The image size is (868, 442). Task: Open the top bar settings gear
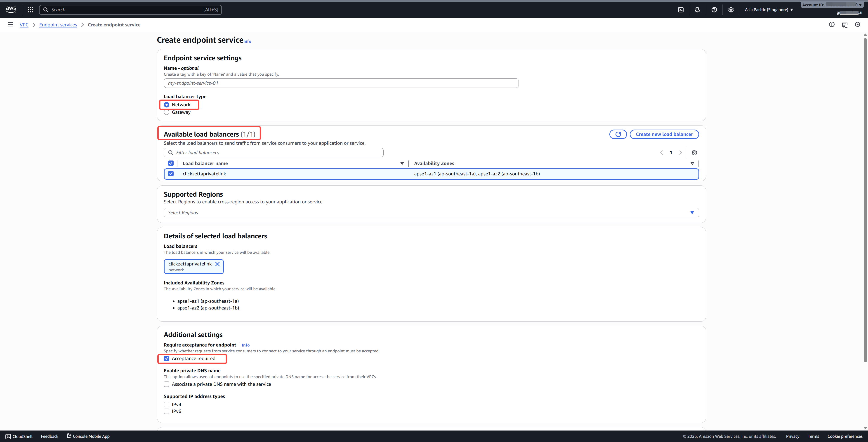point(731,10)
